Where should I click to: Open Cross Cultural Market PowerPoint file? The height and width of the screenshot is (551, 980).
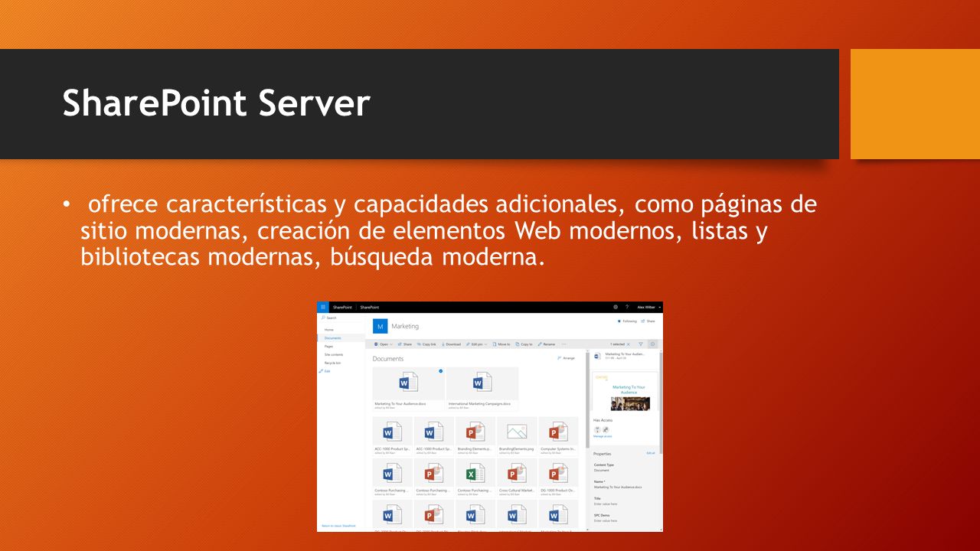pyautogui.click(x=517, y=478)
